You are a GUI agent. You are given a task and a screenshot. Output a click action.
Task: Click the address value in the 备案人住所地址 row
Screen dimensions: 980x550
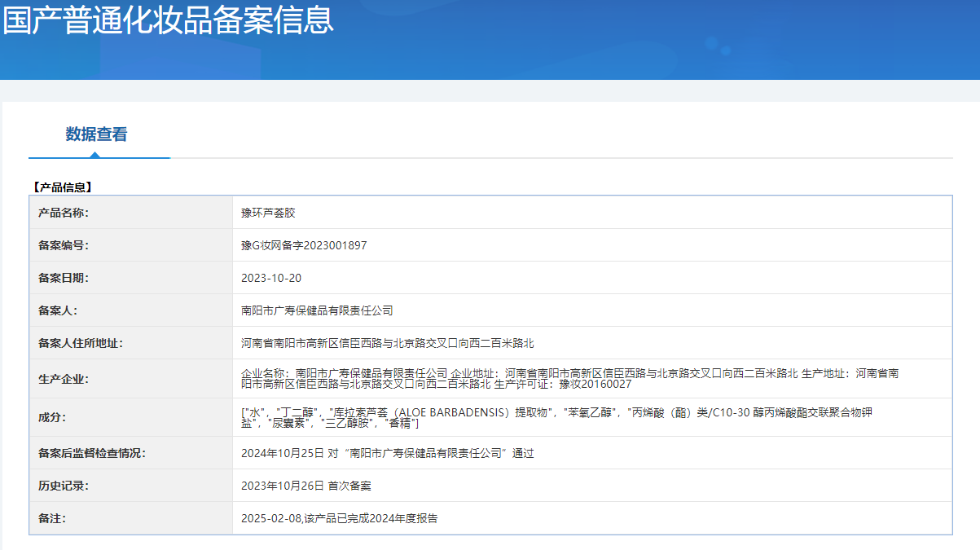point(387,343)
